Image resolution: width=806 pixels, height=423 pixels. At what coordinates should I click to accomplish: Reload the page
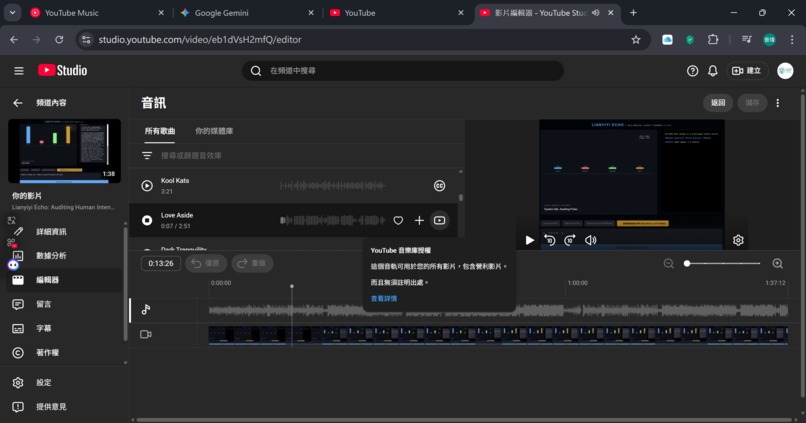click(x=59, y=40)
